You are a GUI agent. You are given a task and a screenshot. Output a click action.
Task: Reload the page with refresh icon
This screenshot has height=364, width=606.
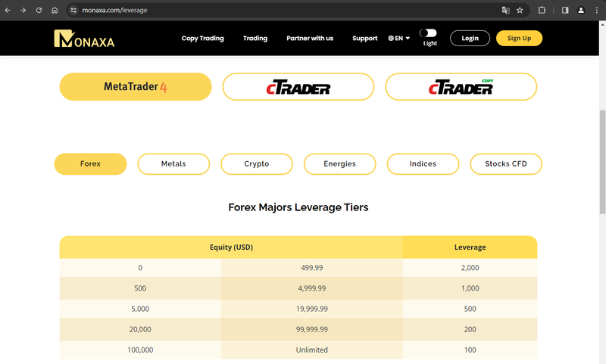click(39, 11)
